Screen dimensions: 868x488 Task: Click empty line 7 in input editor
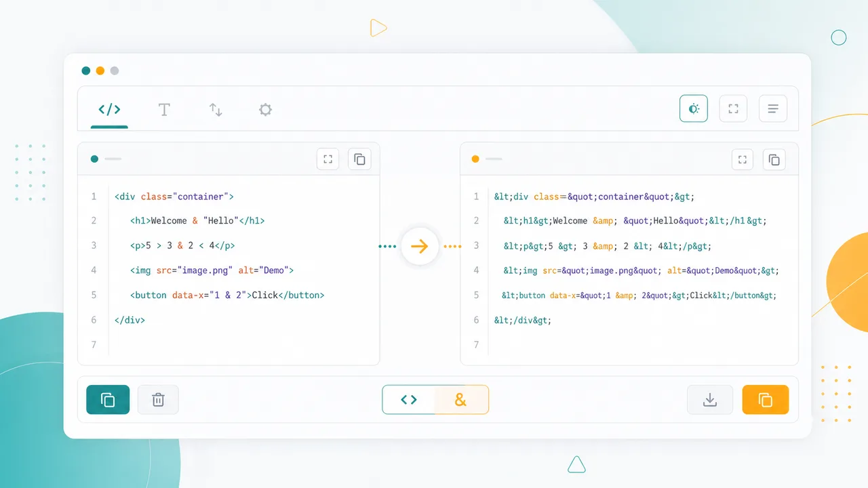click(x=229, y=344)
